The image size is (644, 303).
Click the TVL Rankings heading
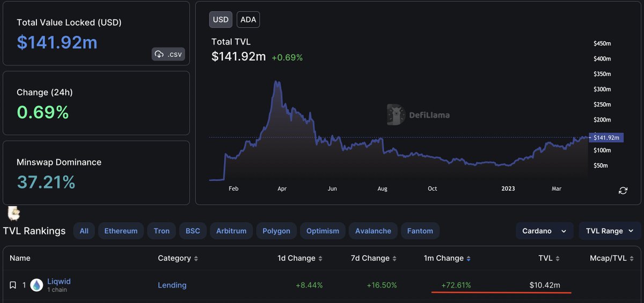[34, 231]
